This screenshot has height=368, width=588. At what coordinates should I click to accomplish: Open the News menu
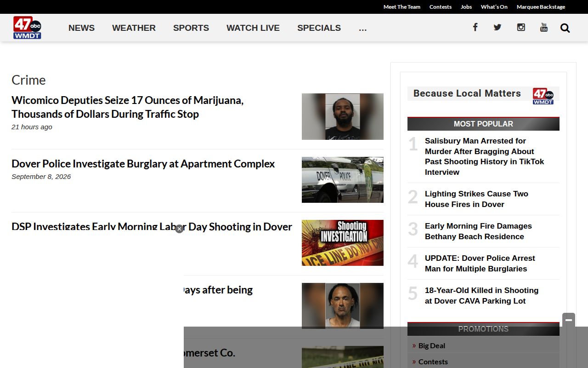coord(81,28)
